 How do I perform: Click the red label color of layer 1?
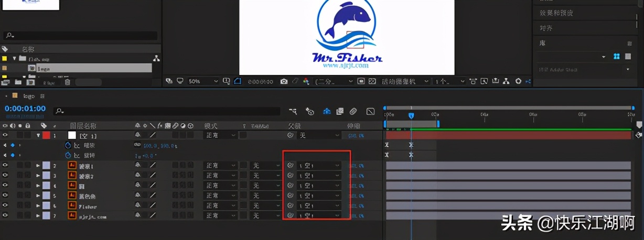46,135
